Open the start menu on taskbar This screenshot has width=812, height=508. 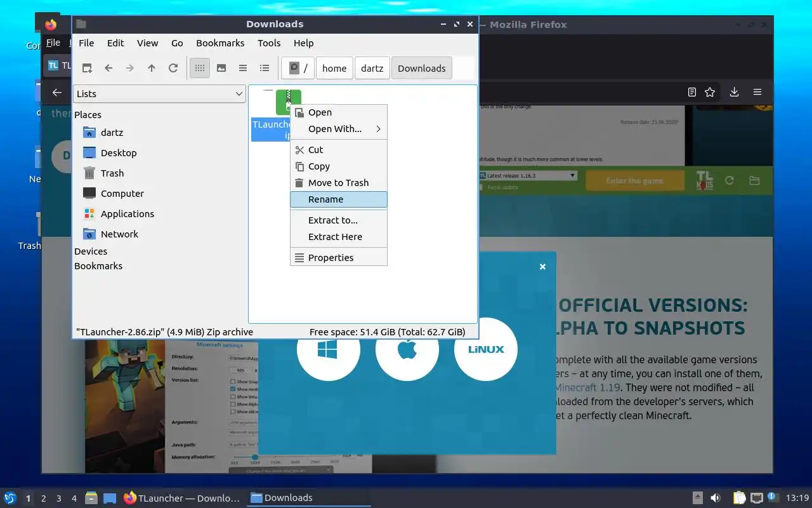point(10,498)
